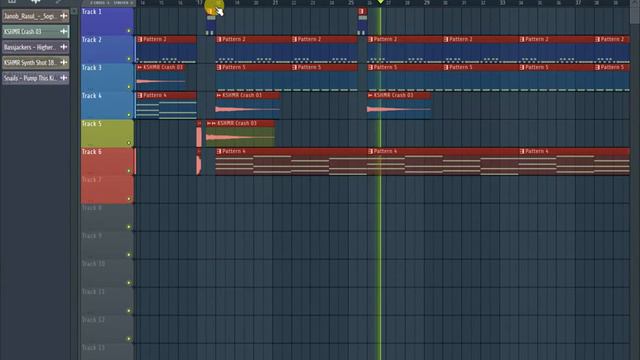Click the green playhead marker on ruler
Screen dimensions: 640x360
tap(380, 2)
